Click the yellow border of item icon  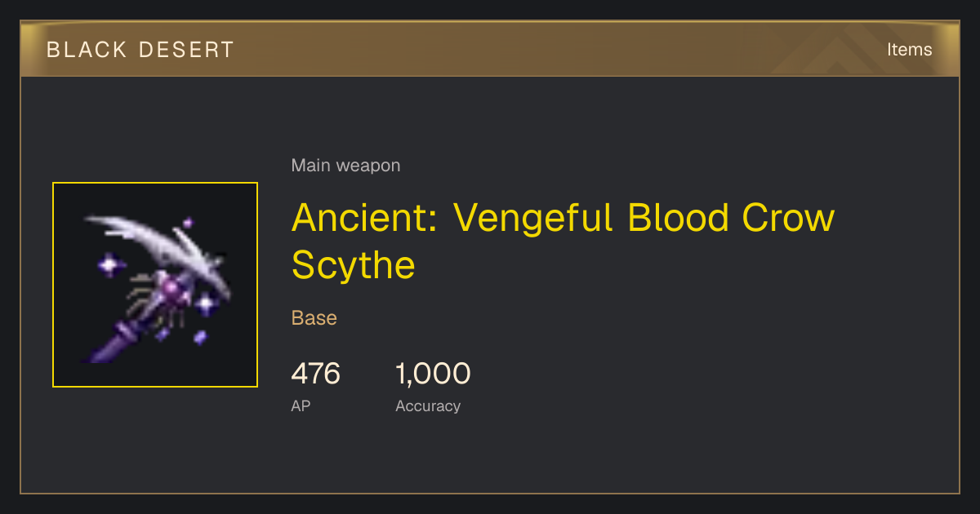[x=155, y=183]
